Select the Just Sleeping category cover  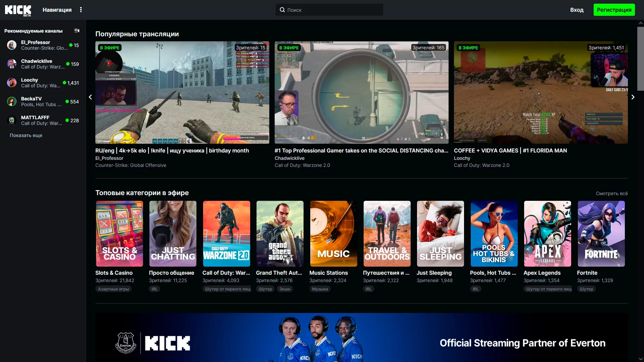pyautogui.click(x=441, y=234)
